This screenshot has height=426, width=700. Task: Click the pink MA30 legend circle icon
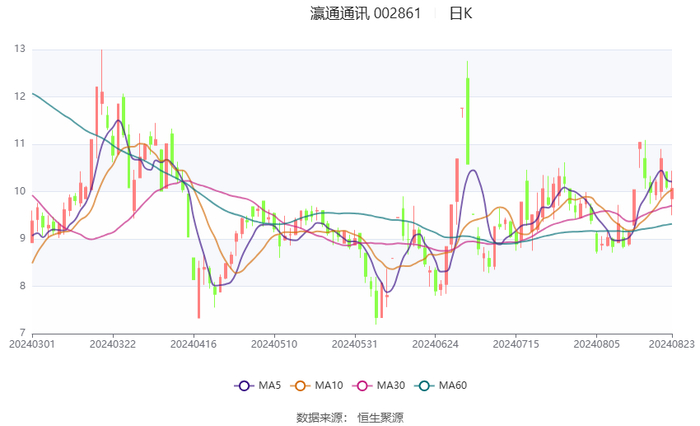coord(362,386)
